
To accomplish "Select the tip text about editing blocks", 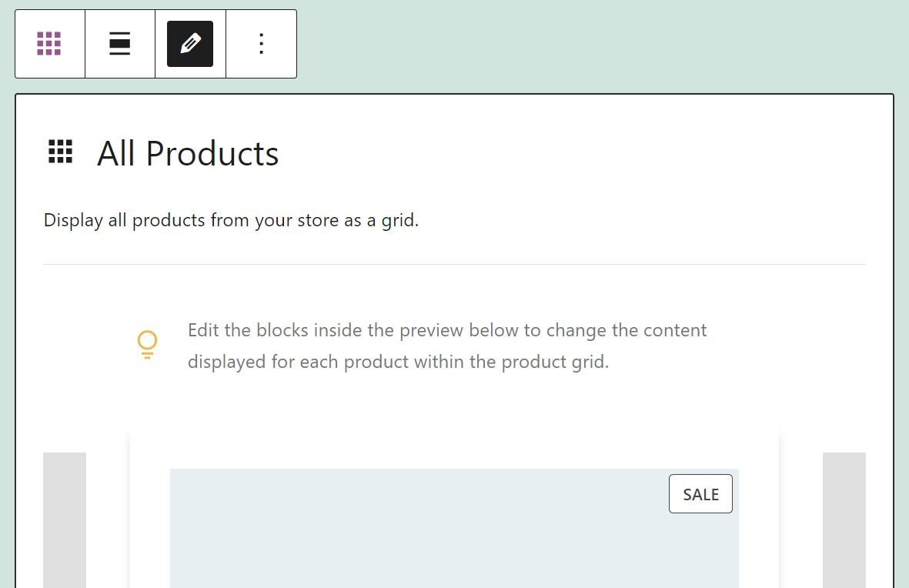I will 446,345.
